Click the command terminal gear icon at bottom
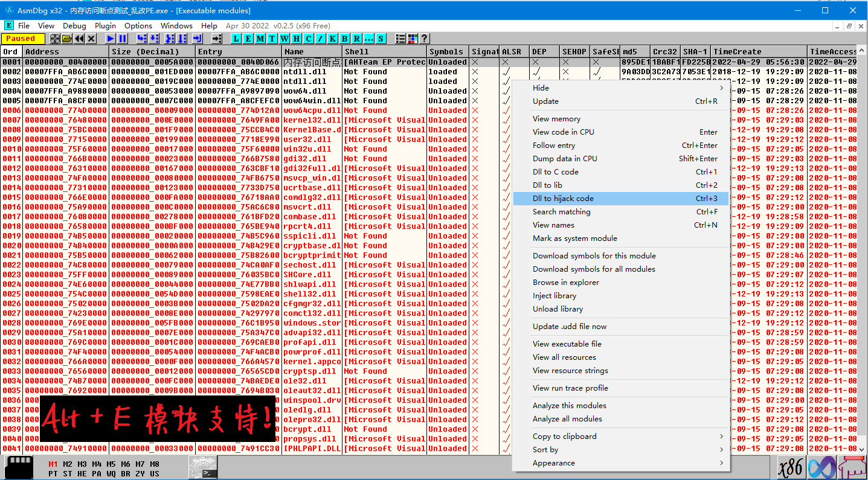The width and height of the screenshot is (868, 480). click(202, 468)
